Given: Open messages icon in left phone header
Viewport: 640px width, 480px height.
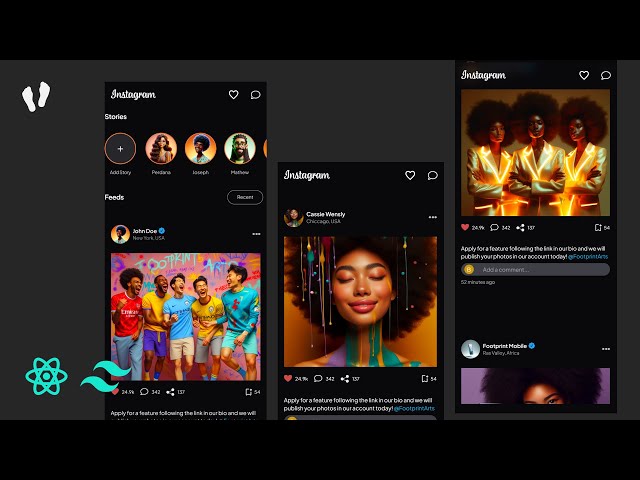Looking at the screenshot, I should pyautogui.click(x=256, y=95).
